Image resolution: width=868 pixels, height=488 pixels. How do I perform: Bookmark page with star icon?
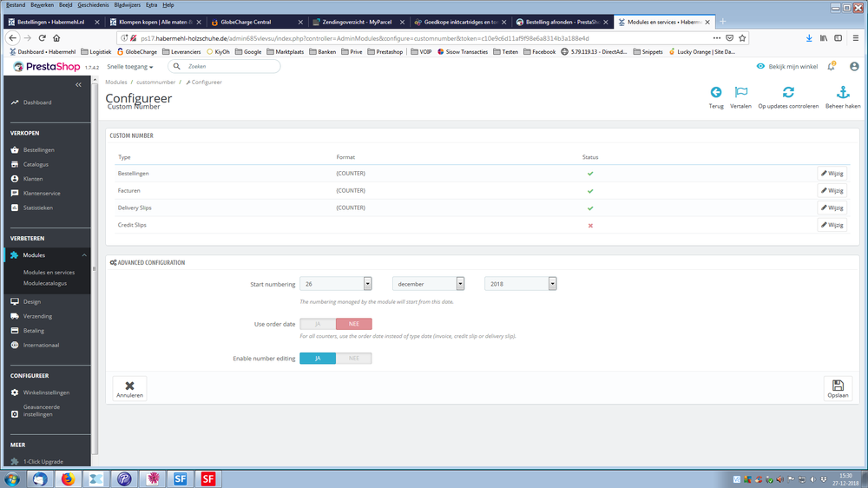[742, 38]
